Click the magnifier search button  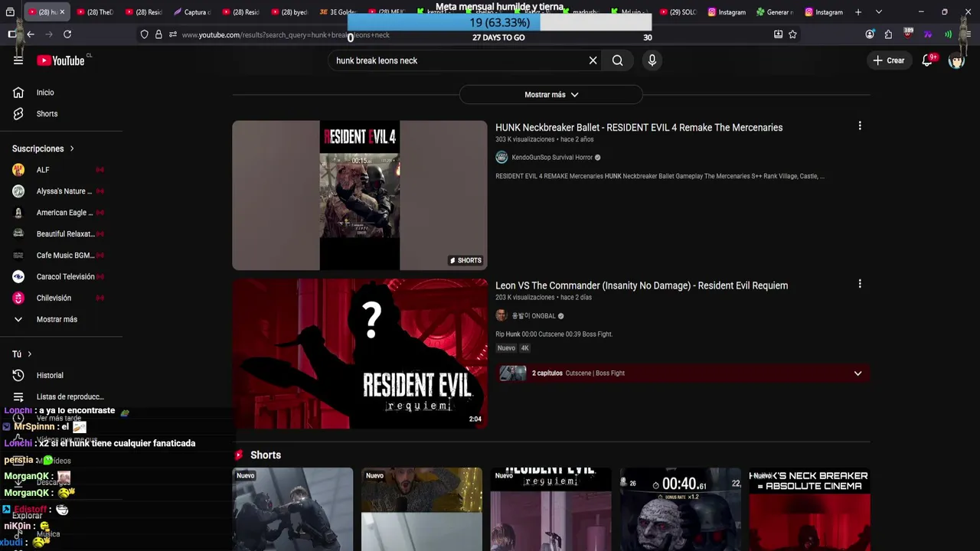click(x=617, y=60)
